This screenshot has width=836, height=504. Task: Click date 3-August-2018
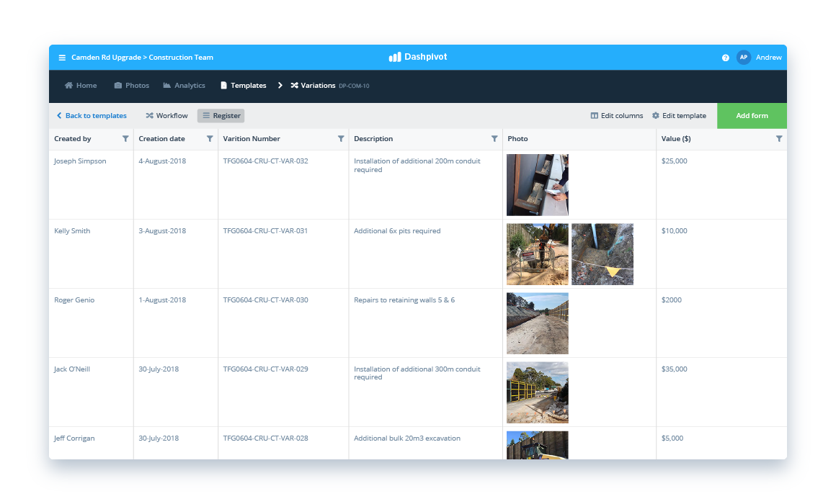pyautogui.click(x=162, y=230)
